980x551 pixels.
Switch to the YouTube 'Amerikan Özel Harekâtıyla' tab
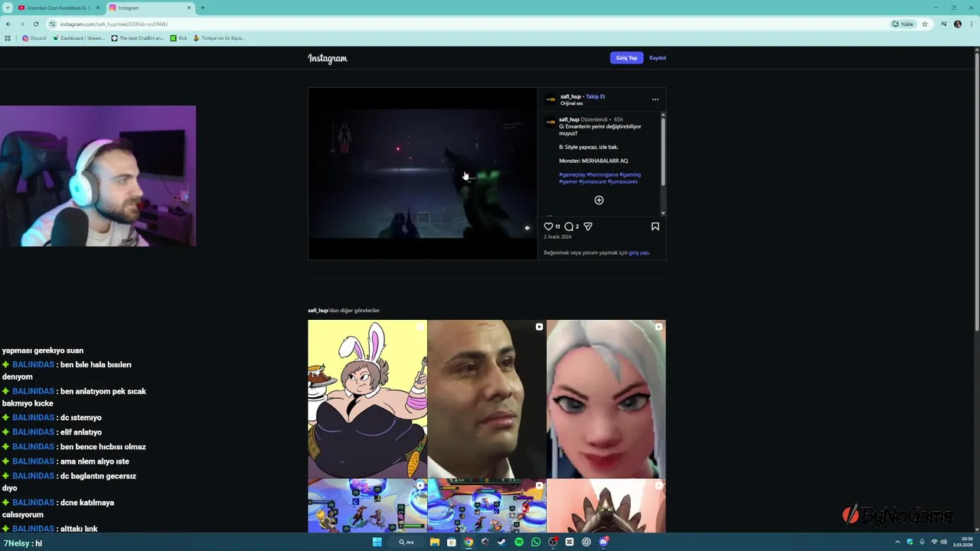58,8
